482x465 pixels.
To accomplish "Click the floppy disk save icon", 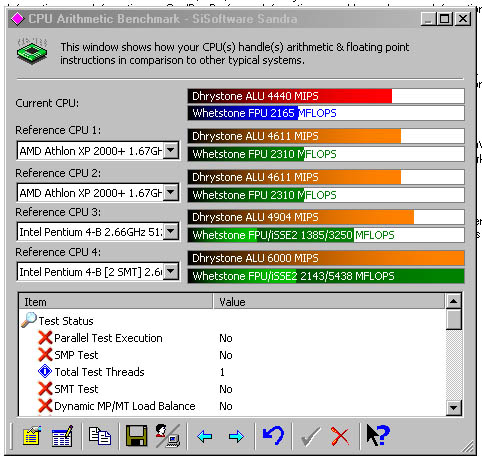I will (136, 435).
